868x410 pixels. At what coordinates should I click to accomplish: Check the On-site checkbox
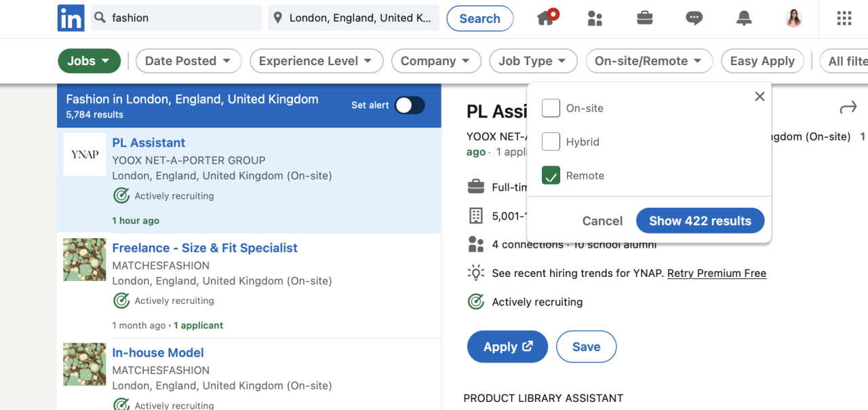click(551, 108)
